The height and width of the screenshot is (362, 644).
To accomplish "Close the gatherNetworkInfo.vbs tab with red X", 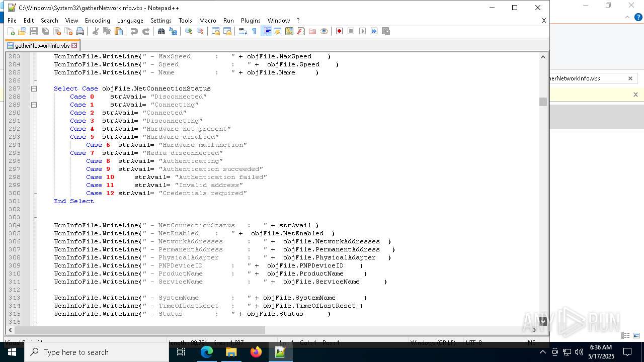I will [x=74, y=46].
